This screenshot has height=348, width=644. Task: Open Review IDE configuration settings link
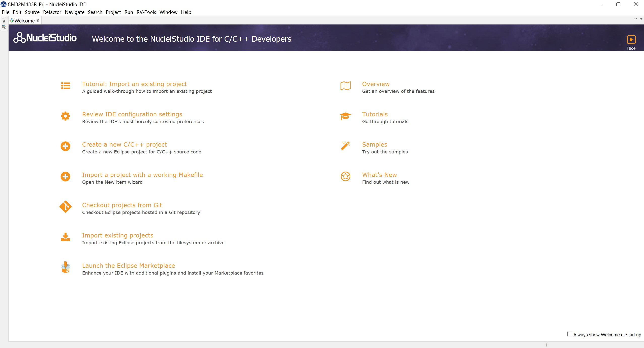point(132,114)
